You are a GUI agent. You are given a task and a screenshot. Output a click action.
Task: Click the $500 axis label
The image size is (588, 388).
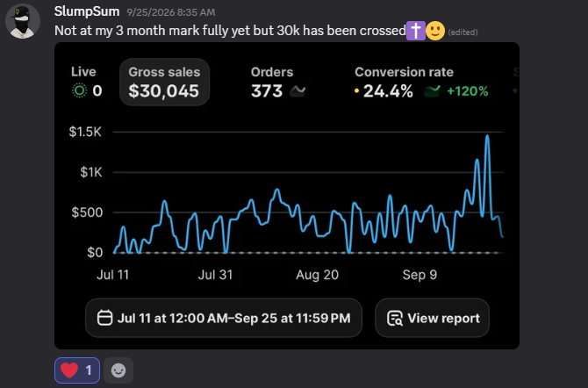coord(87,212)
